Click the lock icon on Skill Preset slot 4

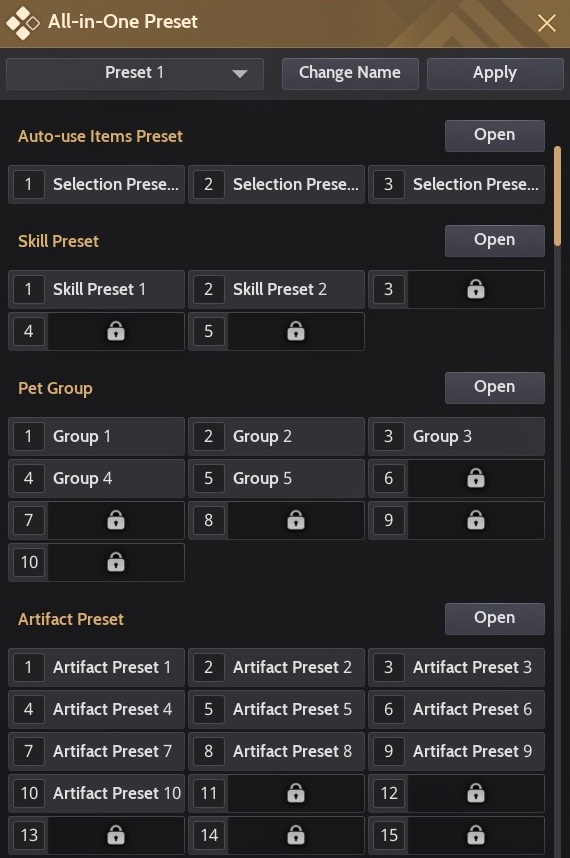click(x=115, y=331)
